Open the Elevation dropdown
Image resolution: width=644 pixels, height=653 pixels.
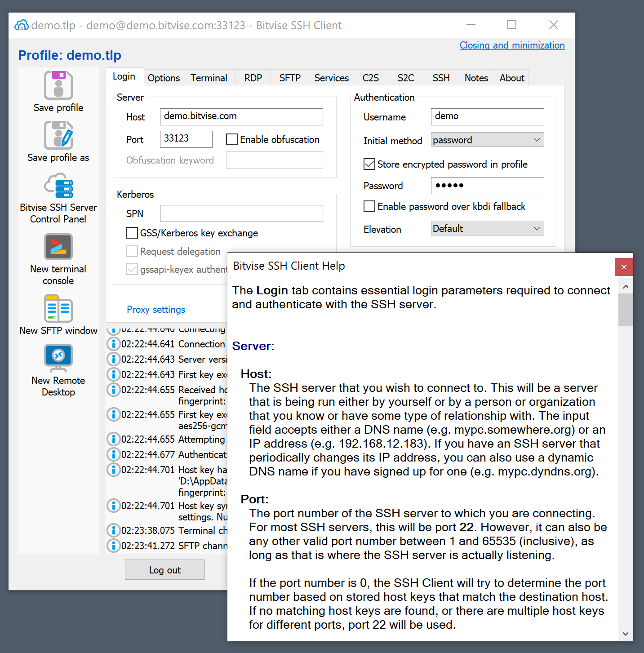(x=487, y=228)
